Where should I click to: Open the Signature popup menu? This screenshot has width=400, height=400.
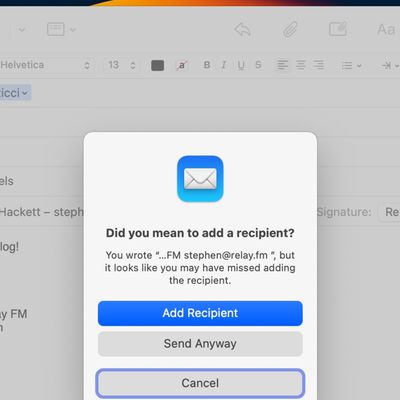click(389, 212)
